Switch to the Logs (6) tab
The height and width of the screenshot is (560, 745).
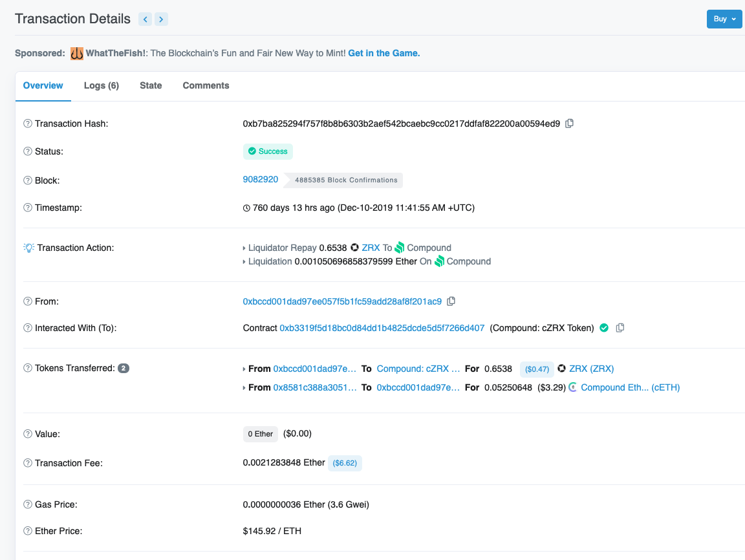coord(101,85)
